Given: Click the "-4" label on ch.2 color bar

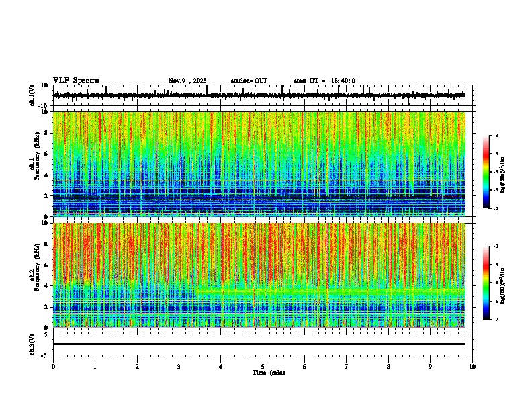Looking at the screenshot, I should pyautogui.click(x=496, y=265).
